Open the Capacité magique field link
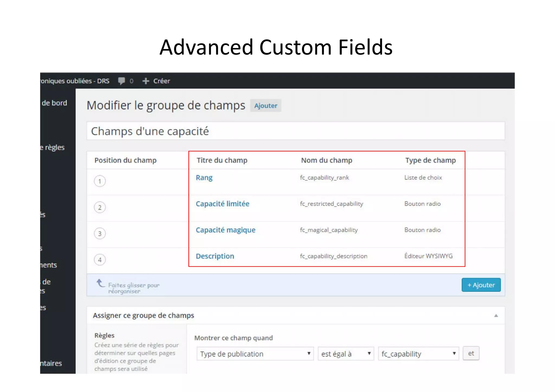Viewport: 555px width, 392px height. (225, 230)
